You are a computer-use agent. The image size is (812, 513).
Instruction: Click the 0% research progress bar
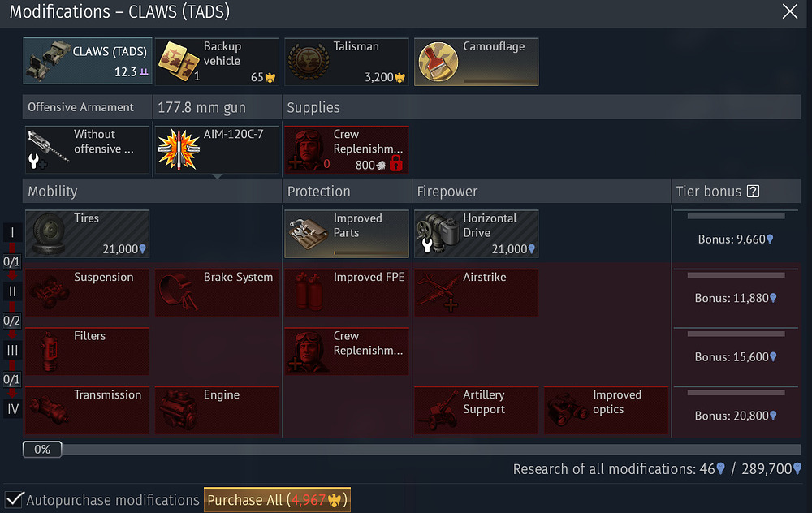(412, 450)
